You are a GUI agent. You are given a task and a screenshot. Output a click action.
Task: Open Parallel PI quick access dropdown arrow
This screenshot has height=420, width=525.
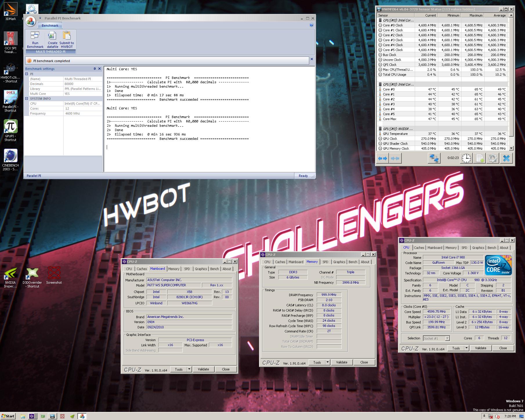(x=40, y=18)
